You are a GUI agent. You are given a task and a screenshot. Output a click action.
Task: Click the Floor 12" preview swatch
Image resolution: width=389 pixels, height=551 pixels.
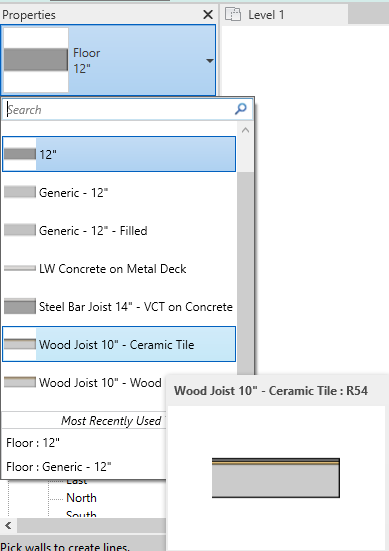pos(36,60)
